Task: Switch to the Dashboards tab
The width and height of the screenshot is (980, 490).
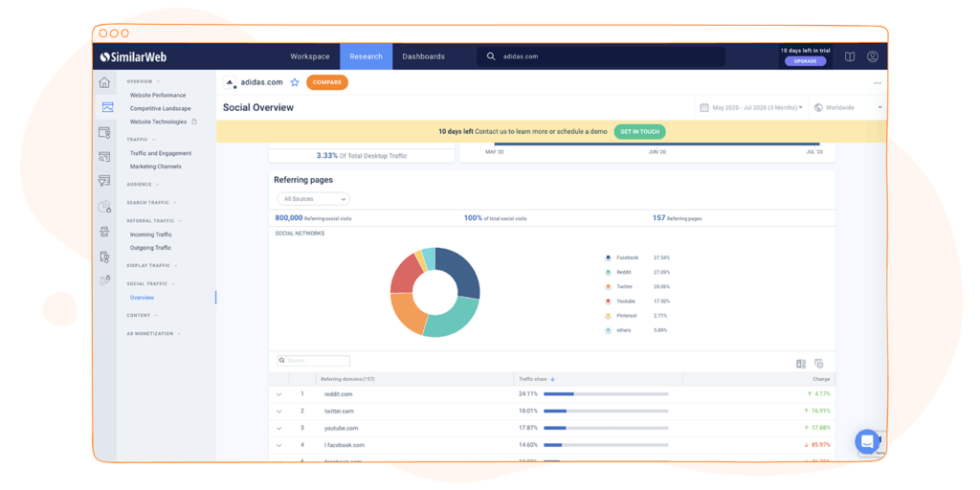Action: (424, 56)
